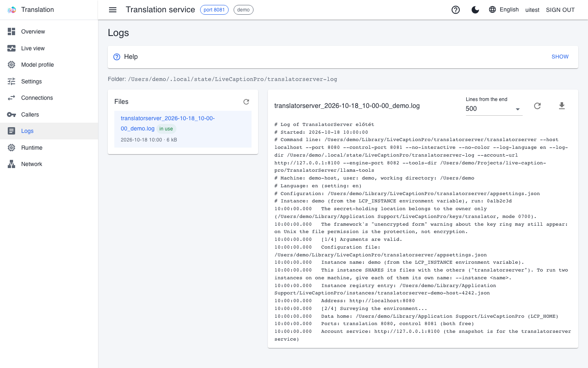Click the log file name heading
This screenshot has height=368, width=588.
point(347,106)
